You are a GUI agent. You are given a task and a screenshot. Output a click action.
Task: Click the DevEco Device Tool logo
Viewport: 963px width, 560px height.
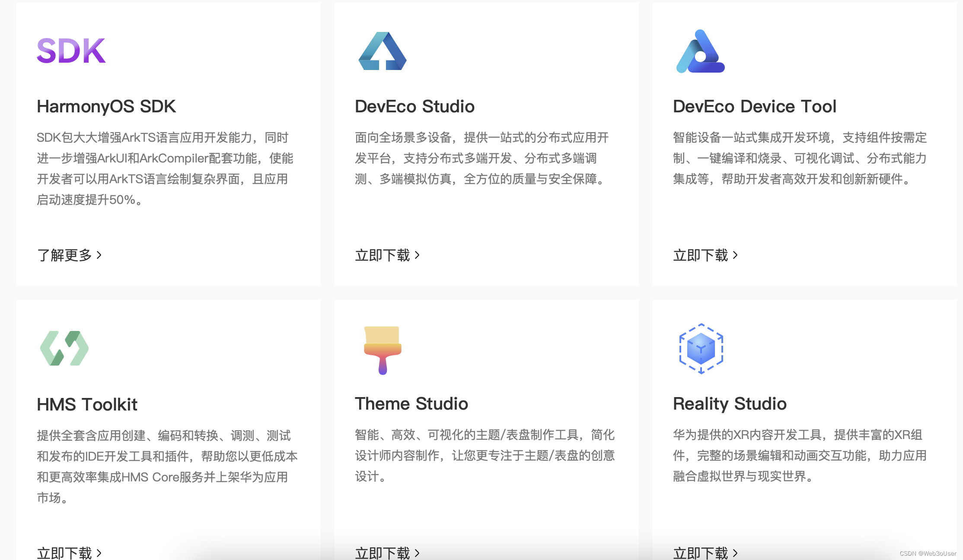click(700, 52)
